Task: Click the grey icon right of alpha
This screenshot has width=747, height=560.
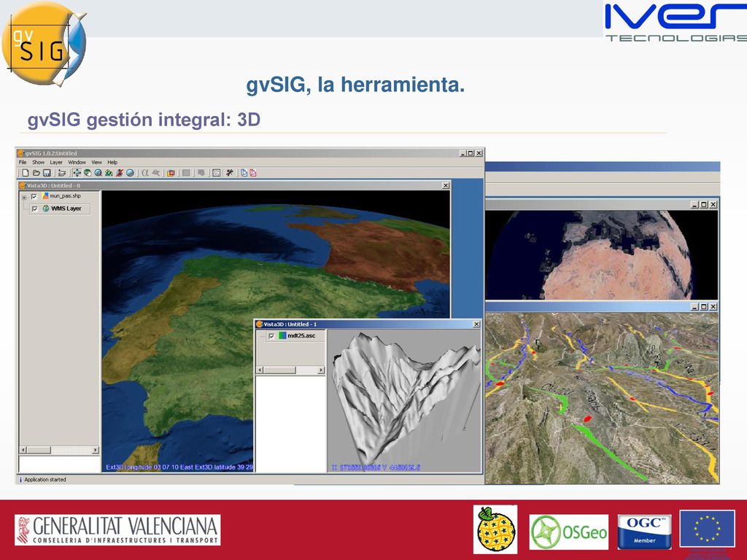Action: click(x=156, y=173)
